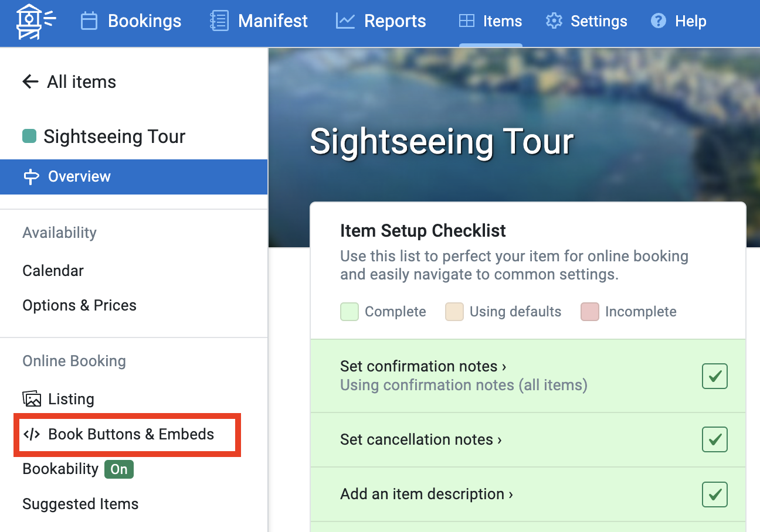760x532 pixels.
Task: Open the Set cancellation notes link
Action: click(x=420, y=439)
